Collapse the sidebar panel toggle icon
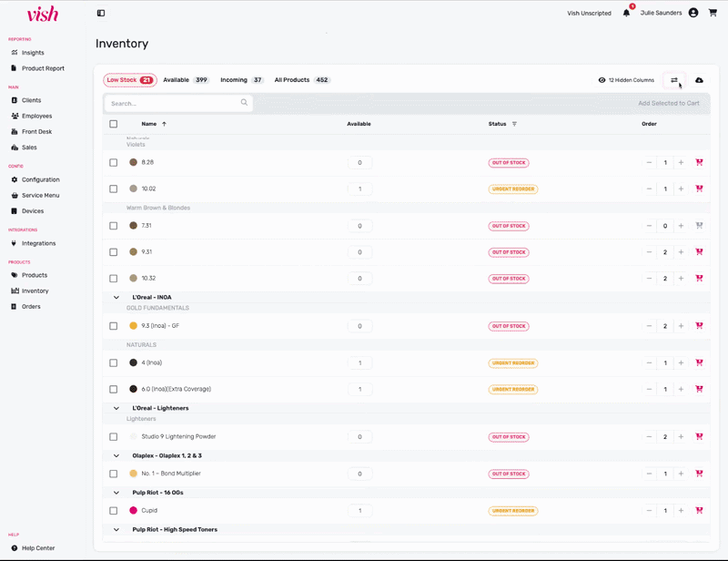728x561 pixels. click(x=101, y=13)
